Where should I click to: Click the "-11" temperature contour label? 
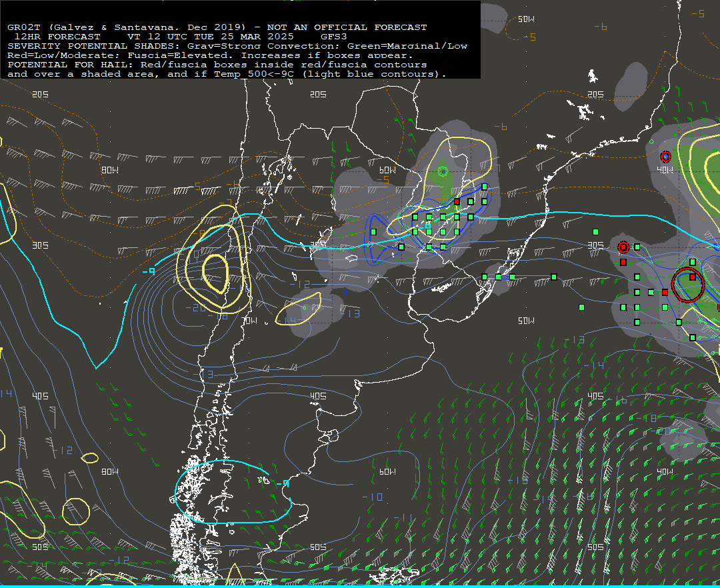[403, 518]
